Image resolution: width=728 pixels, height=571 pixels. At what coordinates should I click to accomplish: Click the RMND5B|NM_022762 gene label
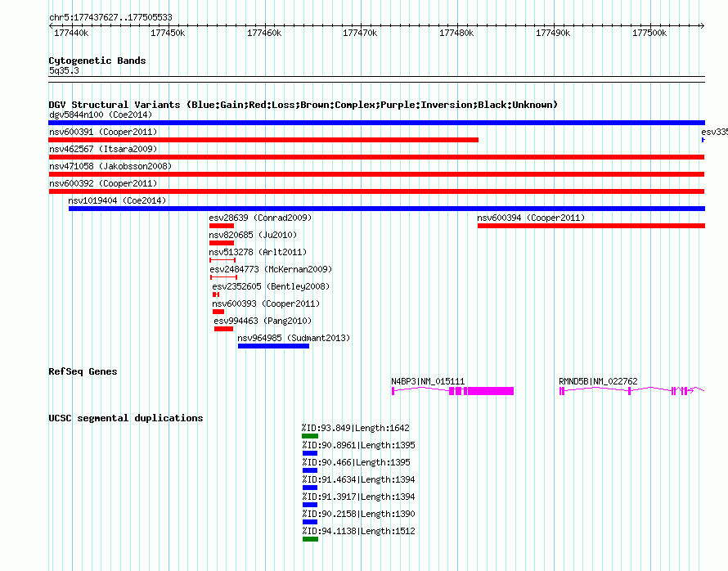tap(598, 381)
